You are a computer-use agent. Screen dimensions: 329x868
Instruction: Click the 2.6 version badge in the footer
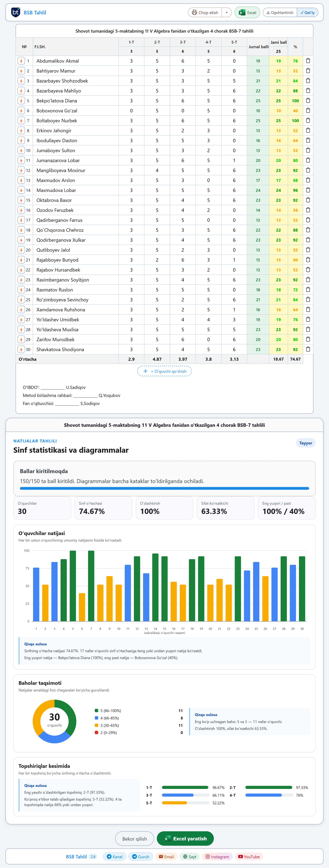(x=93, y=857)
